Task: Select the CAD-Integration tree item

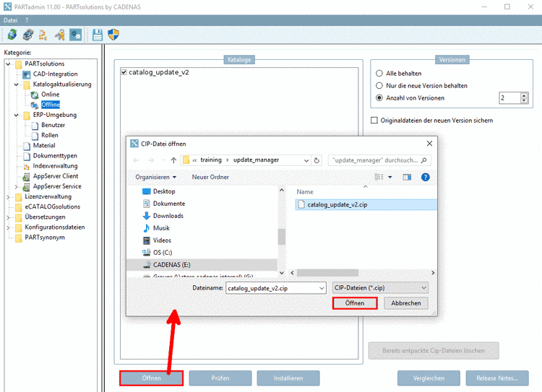Action: (56, 74)
